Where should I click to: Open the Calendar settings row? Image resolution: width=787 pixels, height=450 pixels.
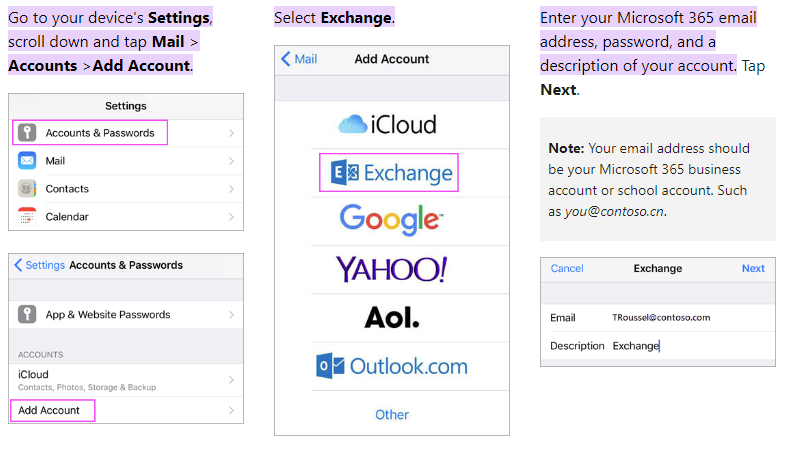click(x=126, y=216)
